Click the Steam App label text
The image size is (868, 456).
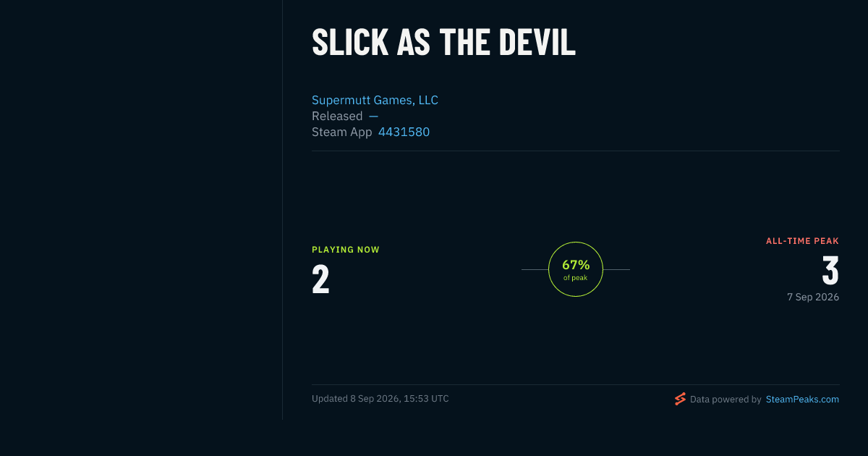(342, 132)
